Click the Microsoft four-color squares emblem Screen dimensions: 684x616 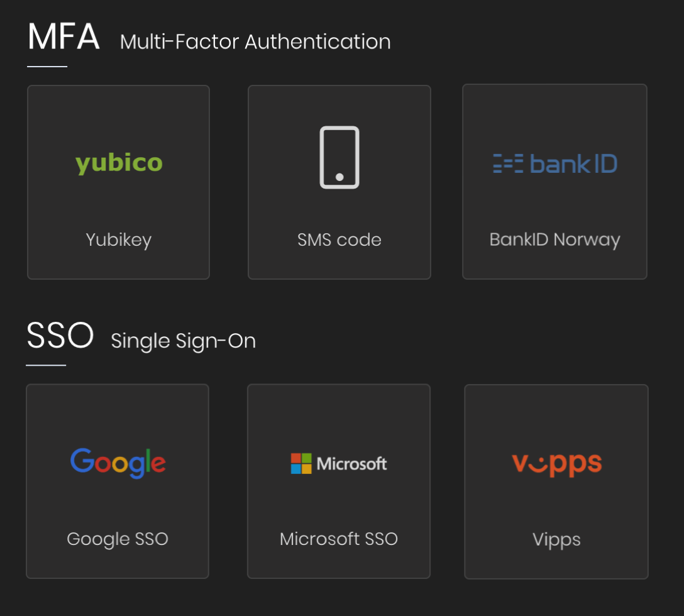[x=301, y=464]
